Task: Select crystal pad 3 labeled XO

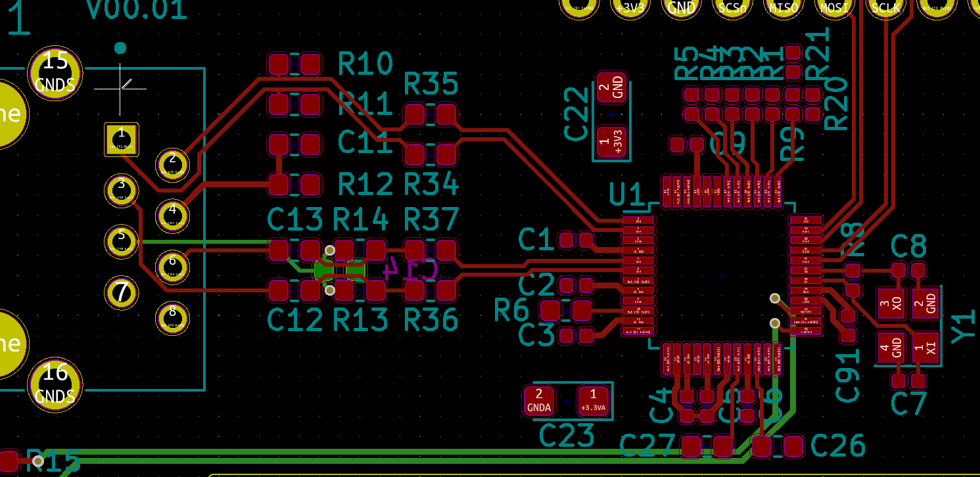Action: [892, 304]
